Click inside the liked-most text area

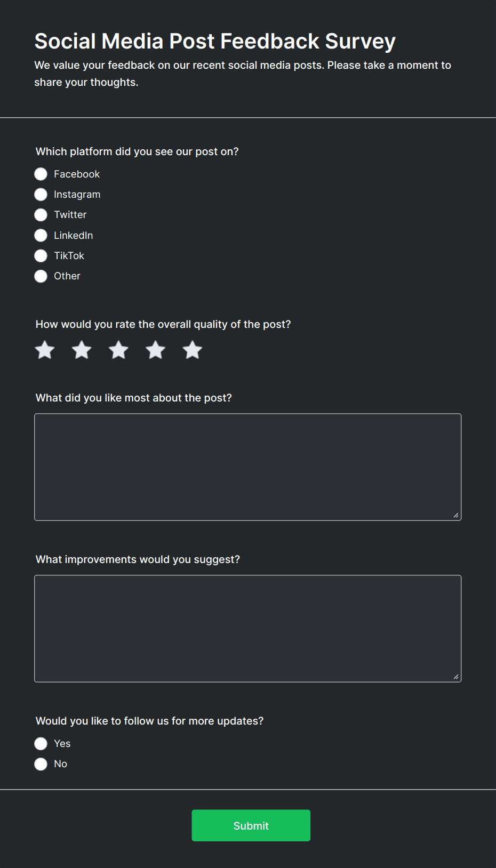247,465
